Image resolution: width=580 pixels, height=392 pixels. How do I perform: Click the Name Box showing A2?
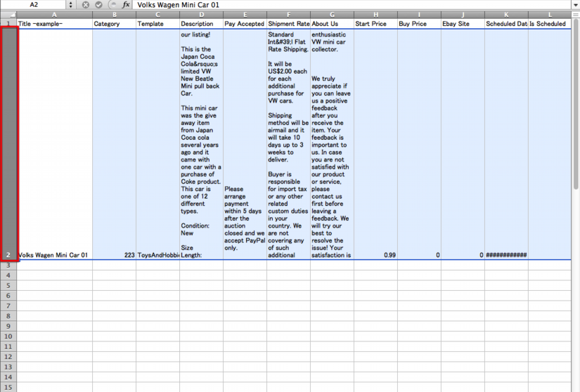tap(34, 5)
